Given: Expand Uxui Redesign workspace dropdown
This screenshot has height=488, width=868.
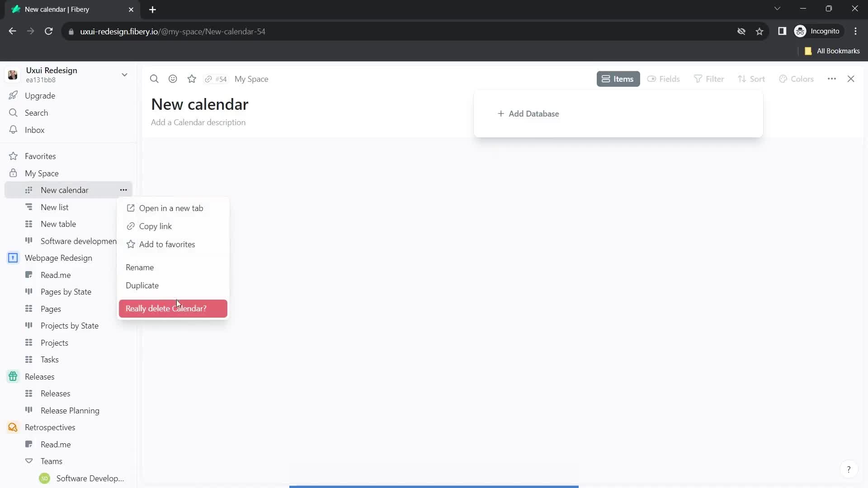Looking at the screenshot, I should pyautogui.click(x=125, y=75).
